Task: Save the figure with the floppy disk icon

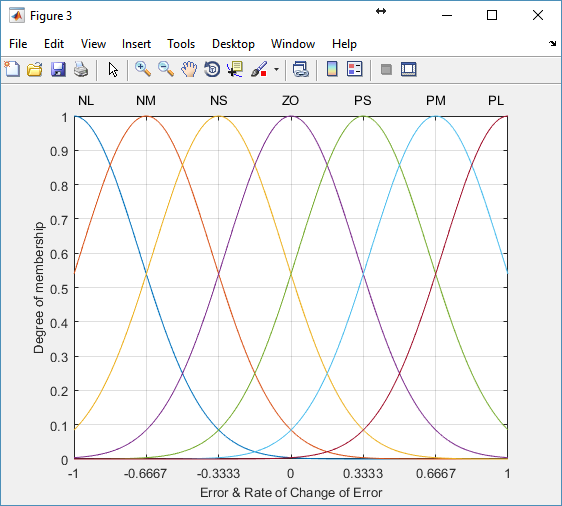Action: click(58, 69)
